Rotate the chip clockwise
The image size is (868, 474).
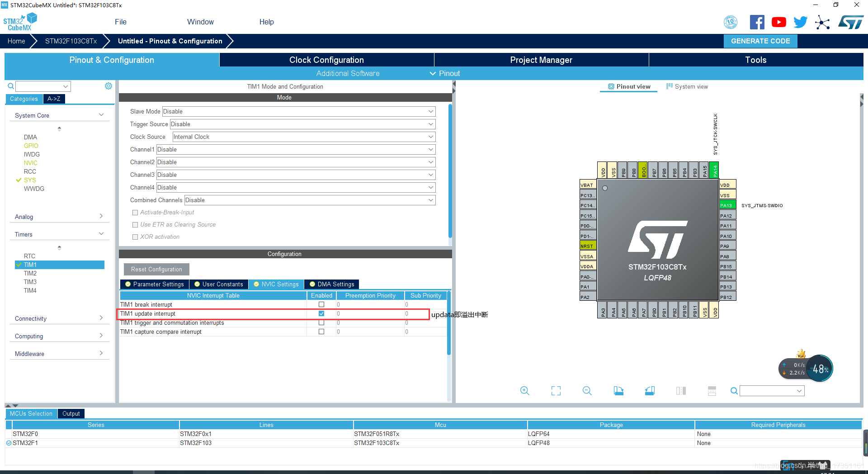(x=618, y=391)
